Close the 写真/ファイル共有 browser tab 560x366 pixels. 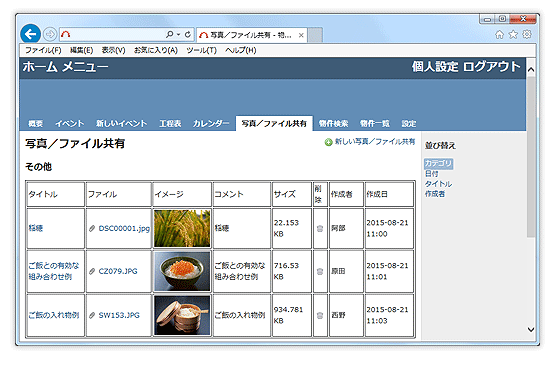pos(301,35)
